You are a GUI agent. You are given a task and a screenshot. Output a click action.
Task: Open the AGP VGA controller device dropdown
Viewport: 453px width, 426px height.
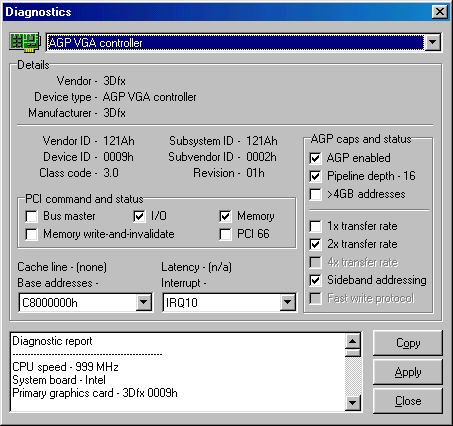433,42
